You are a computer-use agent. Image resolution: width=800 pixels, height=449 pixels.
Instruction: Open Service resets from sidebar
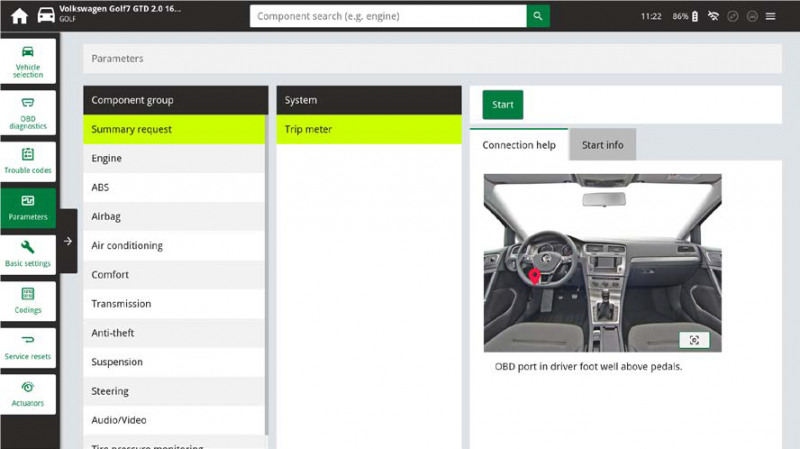pos(28,347)
